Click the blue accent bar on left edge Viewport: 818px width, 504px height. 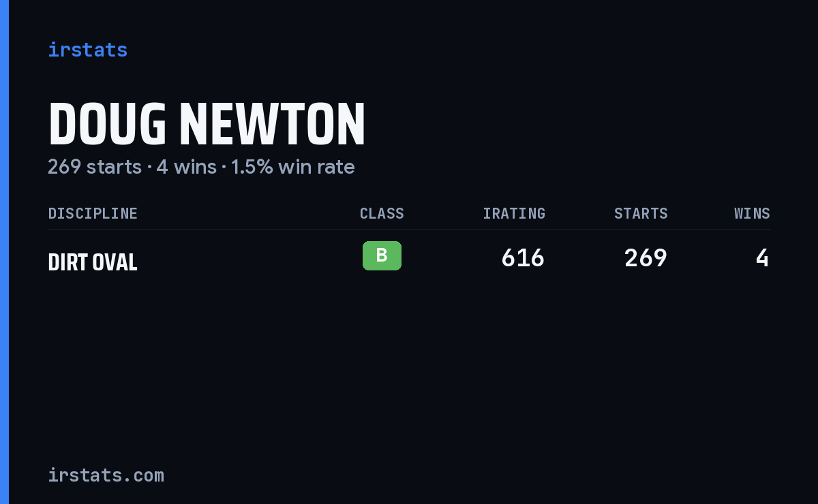4,252
